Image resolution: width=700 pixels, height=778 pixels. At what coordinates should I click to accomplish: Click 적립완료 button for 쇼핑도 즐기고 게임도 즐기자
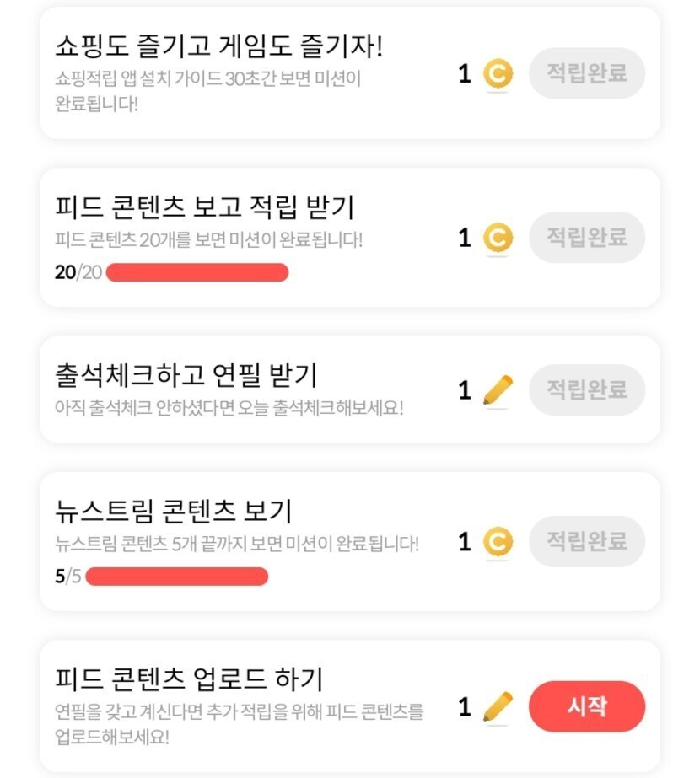(x=587, y=73)
